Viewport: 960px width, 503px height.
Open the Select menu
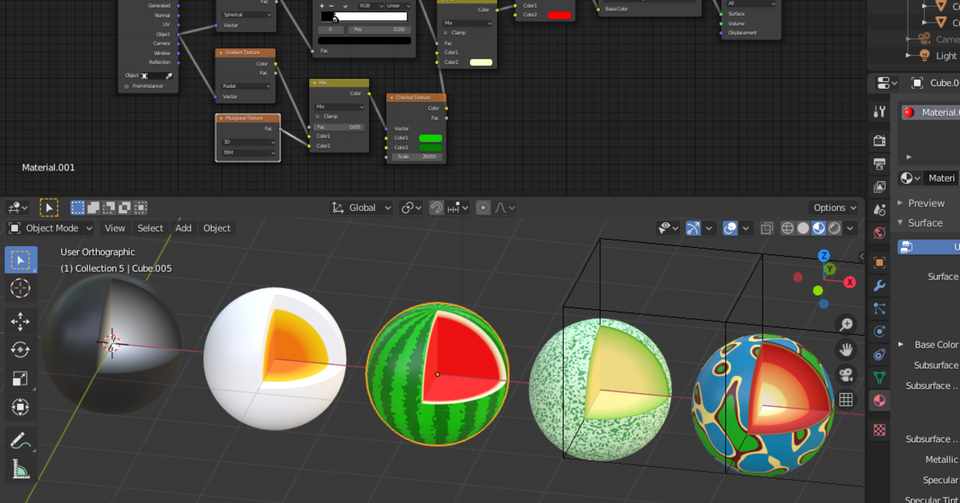[x=150, y=228]
